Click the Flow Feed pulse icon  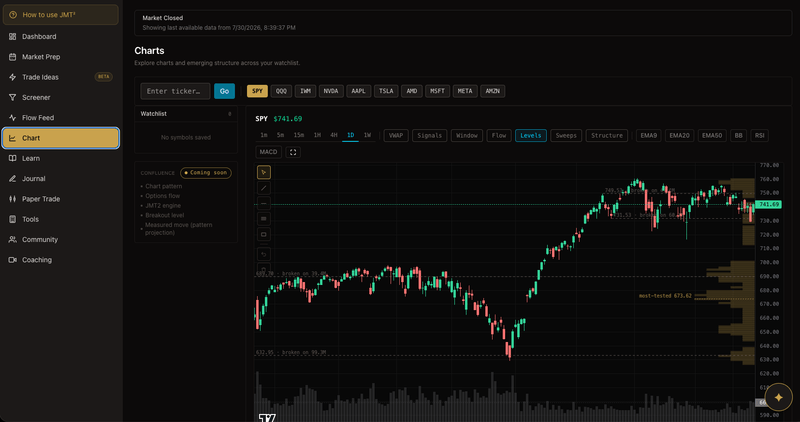12,117
